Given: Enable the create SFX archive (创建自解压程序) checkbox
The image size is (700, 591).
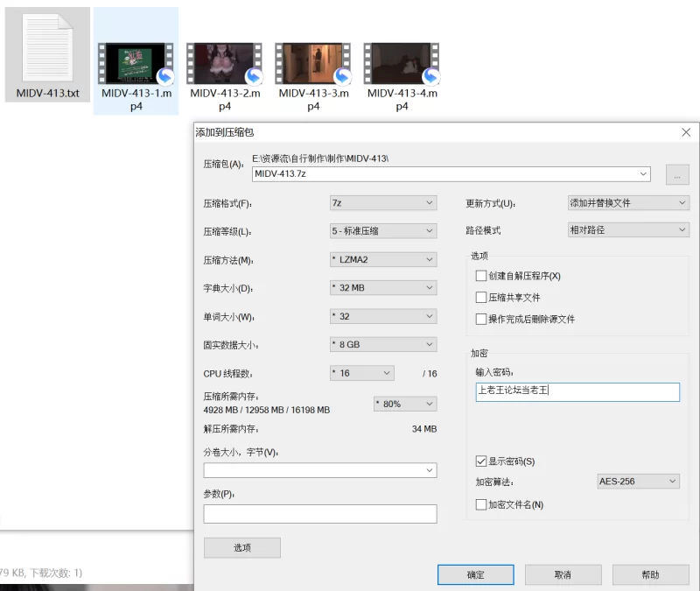Looking at the screenshot, I should coord(481,276).
